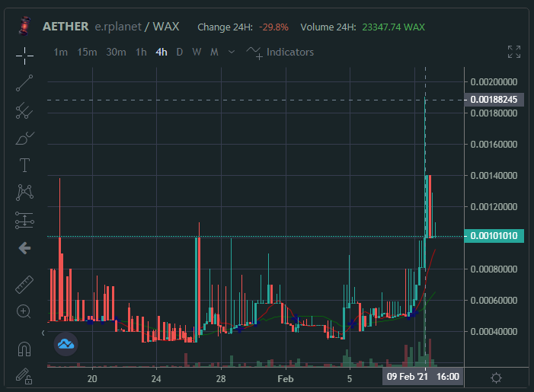
Task: Switch to the 1h timeframe
Action: (x=141, y=52)
